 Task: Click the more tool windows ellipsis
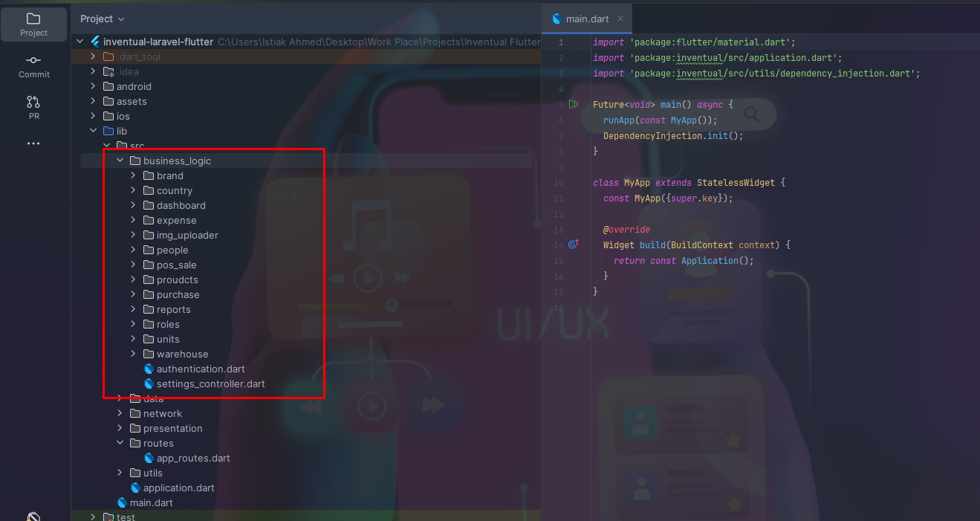coord(33,143)
